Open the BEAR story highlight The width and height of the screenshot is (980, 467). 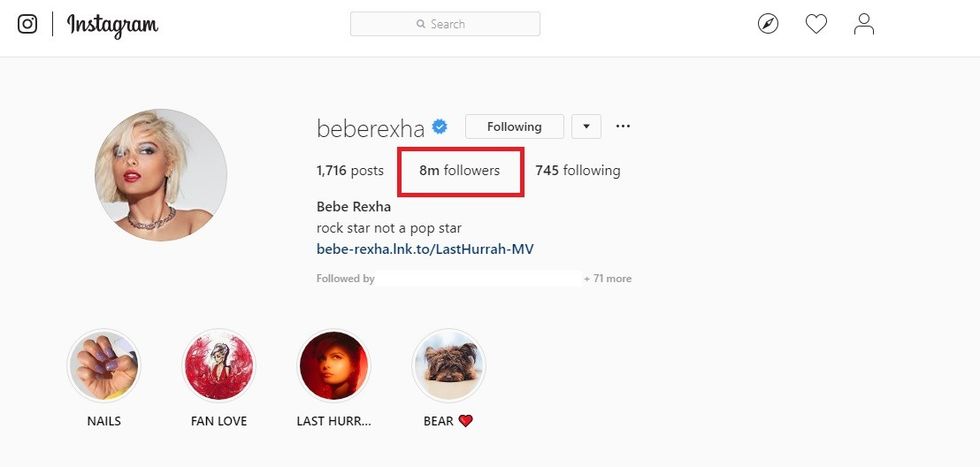point(449,366)
